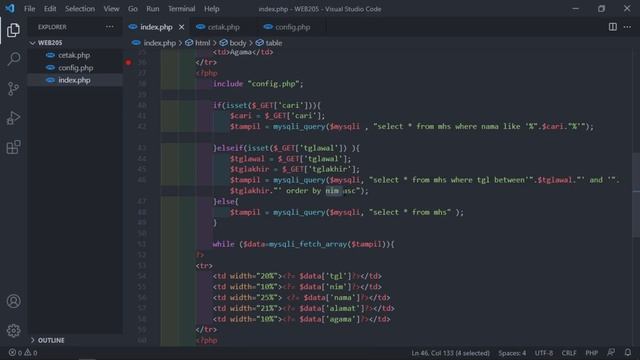640x360 pixels.
Task: Open the Explorer view in the activity bar
Action: click(13, 30)
